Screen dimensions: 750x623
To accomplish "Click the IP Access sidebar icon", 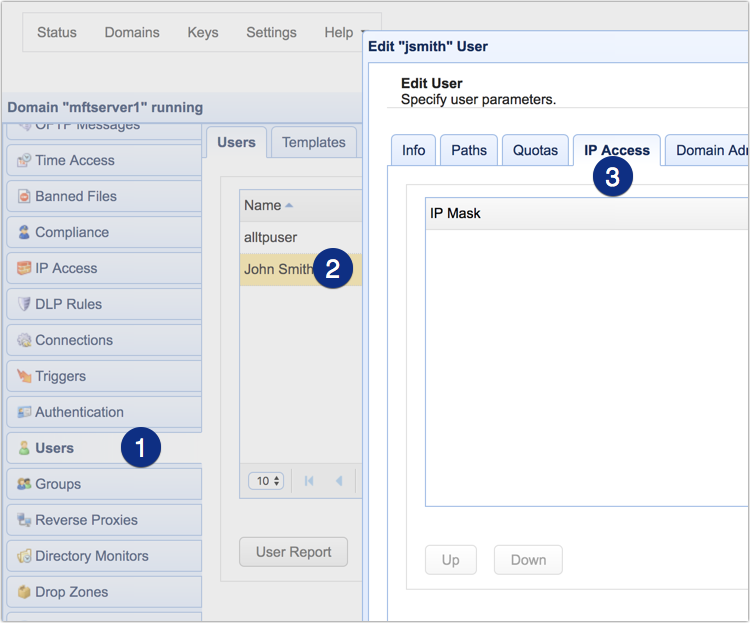I will [24, 269].
